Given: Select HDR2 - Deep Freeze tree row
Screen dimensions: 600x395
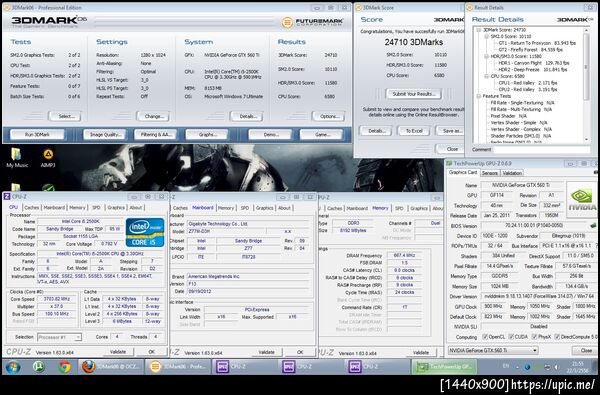Looking at the screenshot, I should point(532,70).
